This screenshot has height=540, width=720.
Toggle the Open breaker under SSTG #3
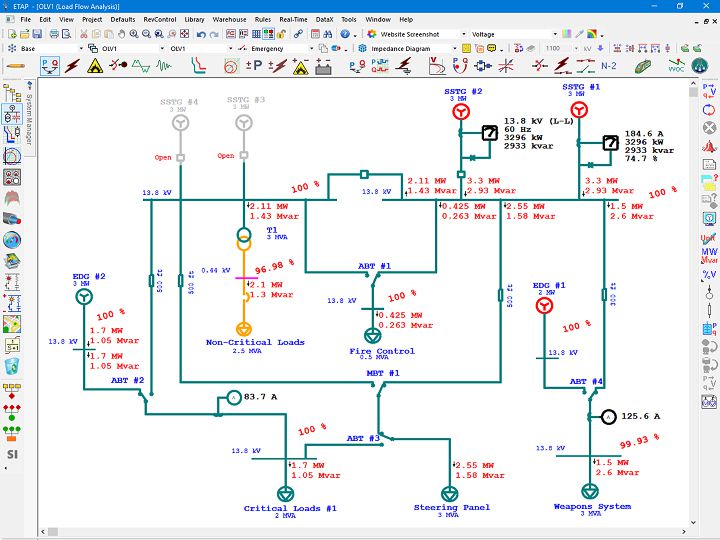click(x=242, y=156)
